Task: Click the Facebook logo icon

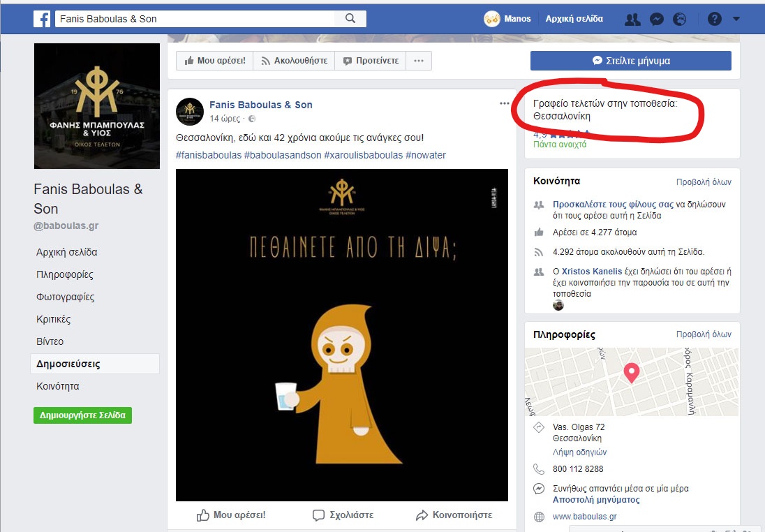Action: tap(42, 19)
